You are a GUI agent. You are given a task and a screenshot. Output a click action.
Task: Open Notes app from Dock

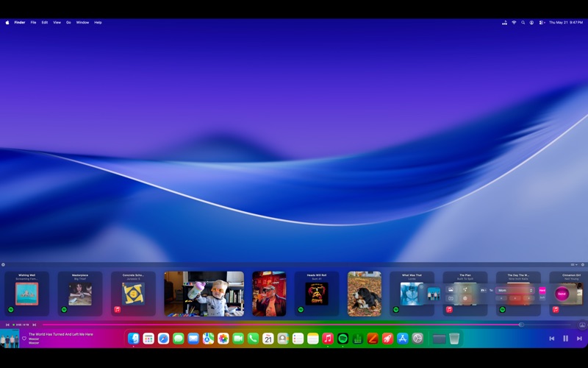pyautogui.click(x=313, y=339)
